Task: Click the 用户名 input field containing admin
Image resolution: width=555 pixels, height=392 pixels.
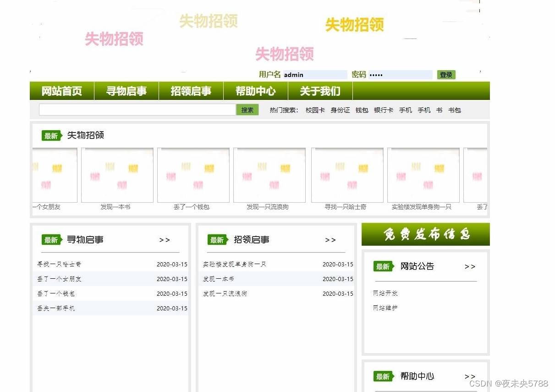Action: point(315,75)
